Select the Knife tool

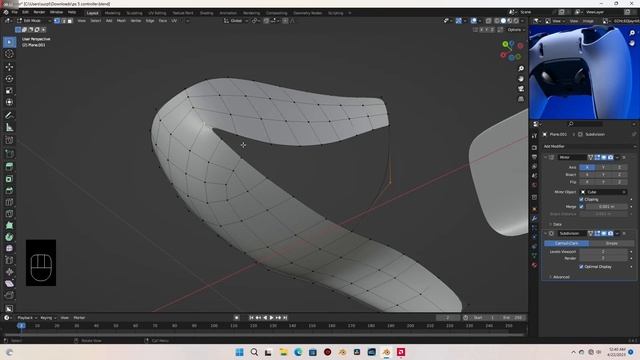point(9,213)
